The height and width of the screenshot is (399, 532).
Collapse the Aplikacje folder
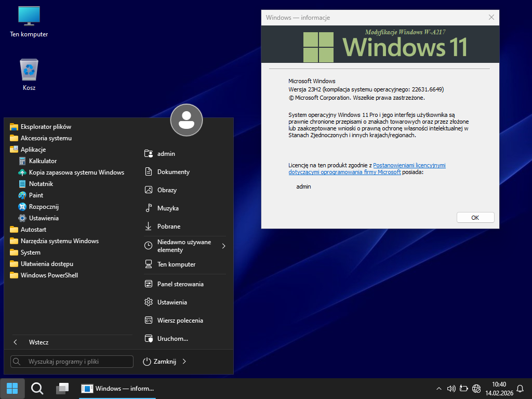[33, 150]
